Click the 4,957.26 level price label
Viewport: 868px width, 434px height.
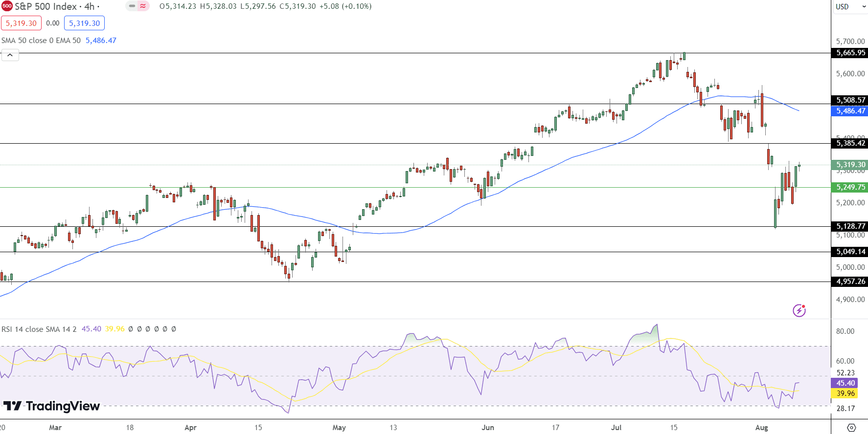[850, 282]
